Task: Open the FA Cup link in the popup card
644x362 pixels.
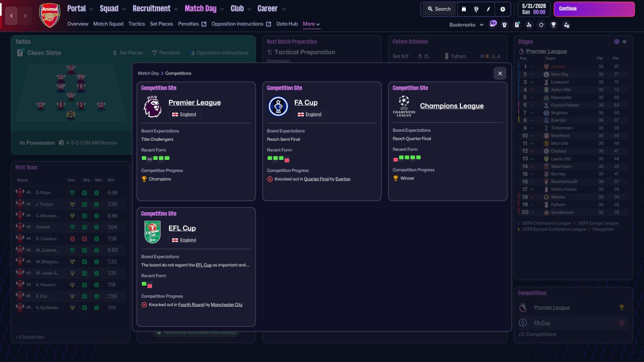Action: [306, 103]
